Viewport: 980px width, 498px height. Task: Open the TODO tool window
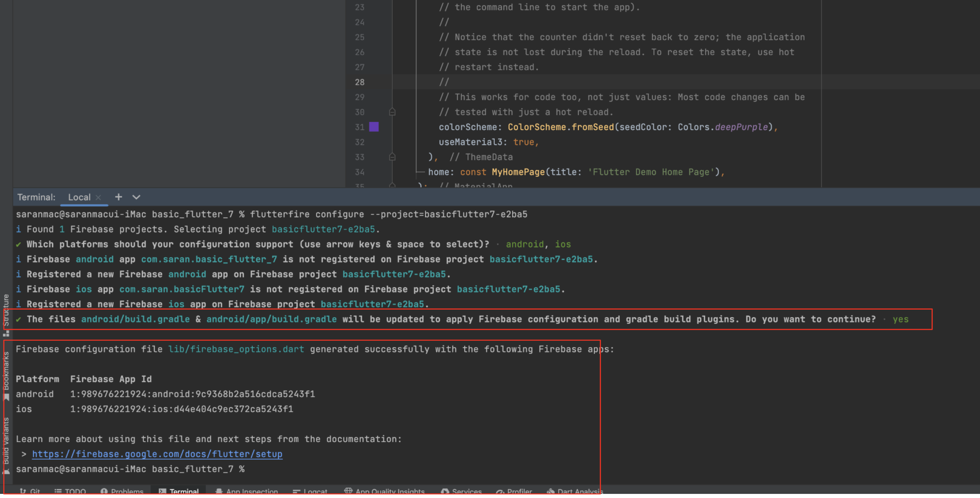pos(71,492)
